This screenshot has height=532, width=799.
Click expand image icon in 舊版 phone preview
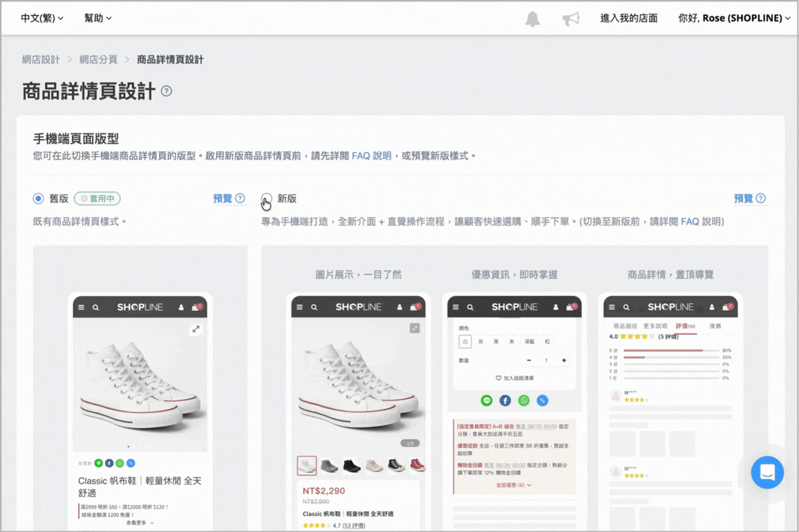[196, 329]
